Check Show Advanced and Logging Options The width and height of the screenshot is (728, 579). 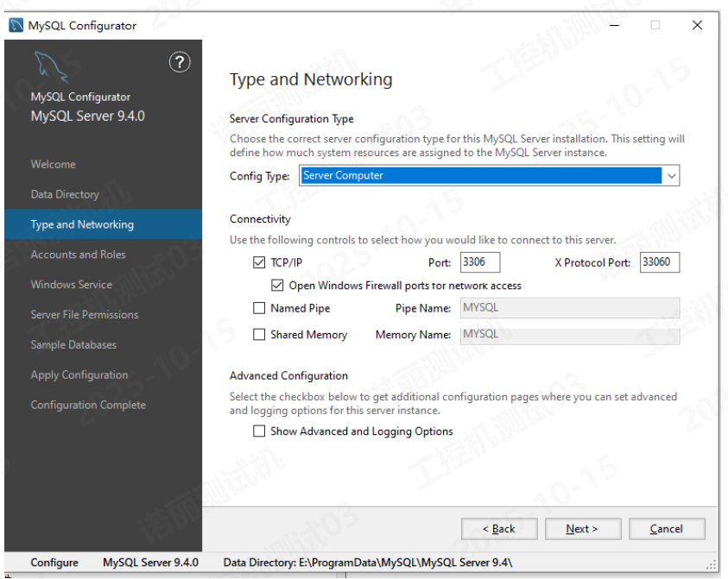tap(259, 431)
